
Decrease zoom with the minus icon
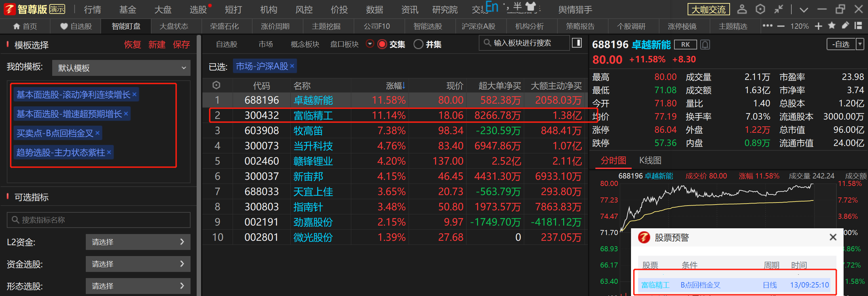click(x=781, y=26)
